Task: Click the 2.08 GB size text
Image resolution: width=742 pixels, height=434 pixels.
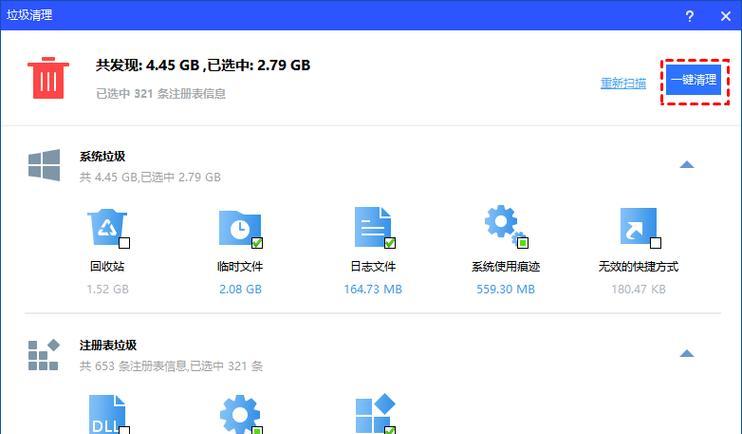Action: point(240,289)
